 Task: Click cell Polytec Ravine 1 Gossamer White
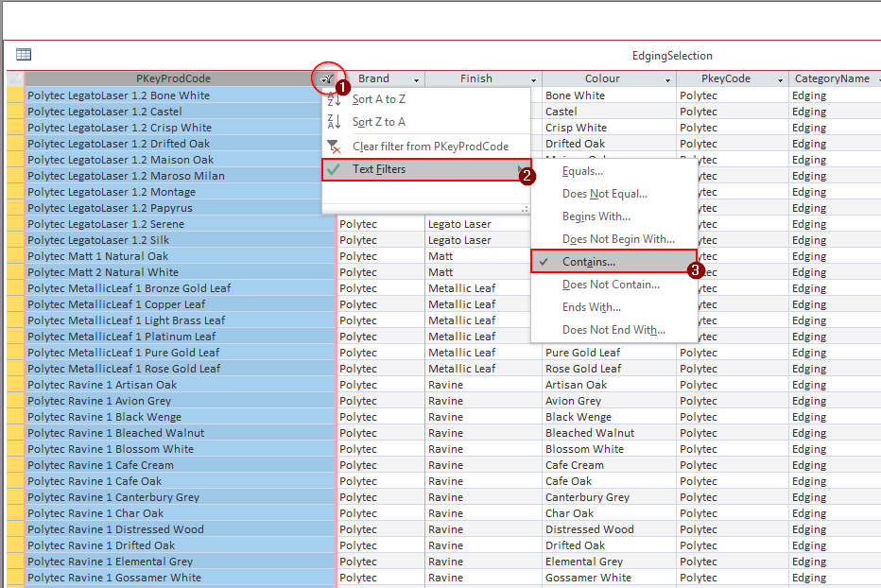point(181,578)
